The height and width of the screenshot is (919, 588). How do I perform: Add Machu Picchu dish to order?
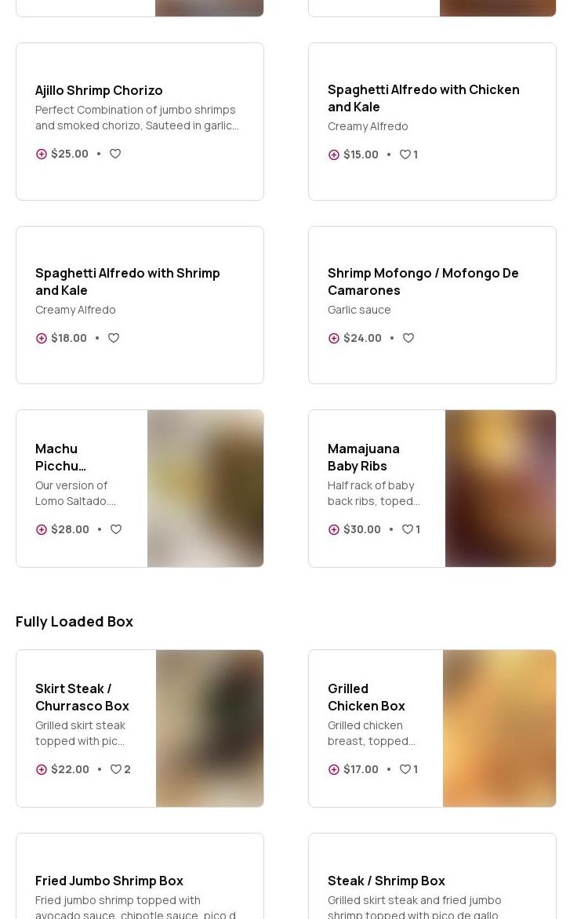42,530
